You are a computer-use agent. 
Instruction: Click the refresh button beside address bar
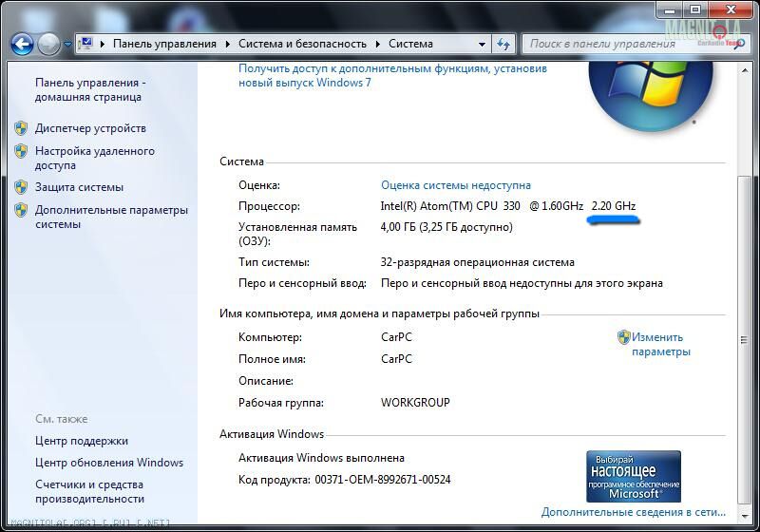point(504,44)
